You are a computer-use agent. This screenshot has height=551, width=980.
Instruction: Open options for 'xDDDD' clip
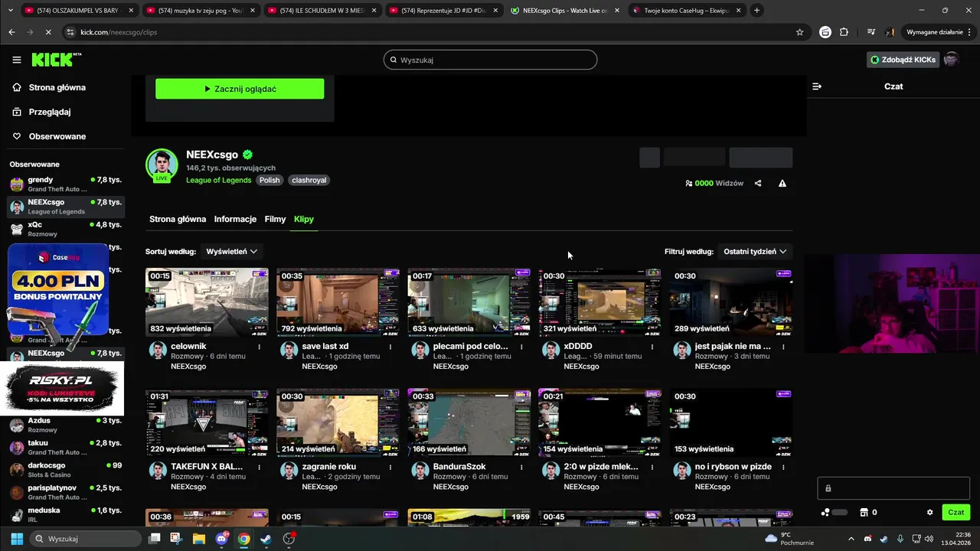pos(652,347)
